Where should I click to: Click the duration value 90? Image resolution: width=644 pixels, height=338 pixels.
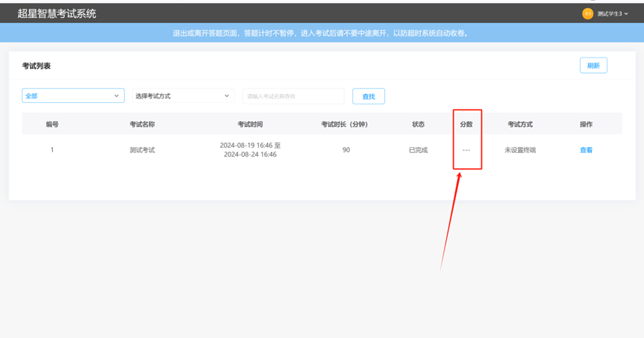click(x=346, y=150)
